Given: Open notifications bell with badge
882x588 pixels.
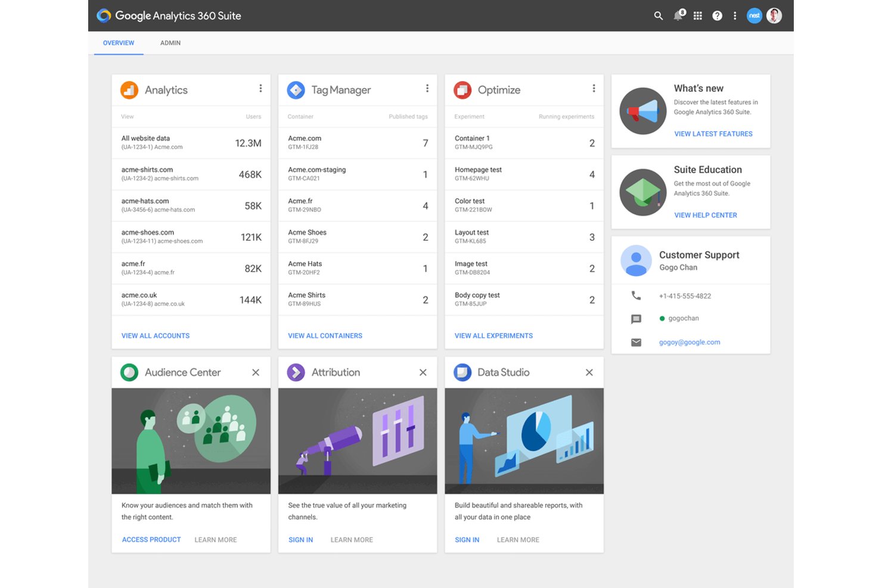Looking at the screenshot, I should [679, 15].
